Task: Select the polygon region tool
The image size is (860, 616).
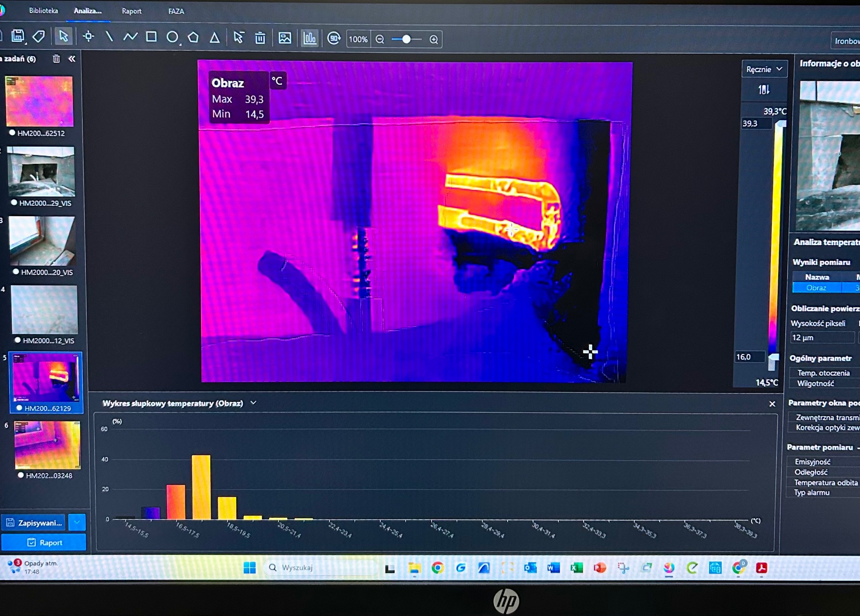Action: pyautogui.click(x=193, y=37)
